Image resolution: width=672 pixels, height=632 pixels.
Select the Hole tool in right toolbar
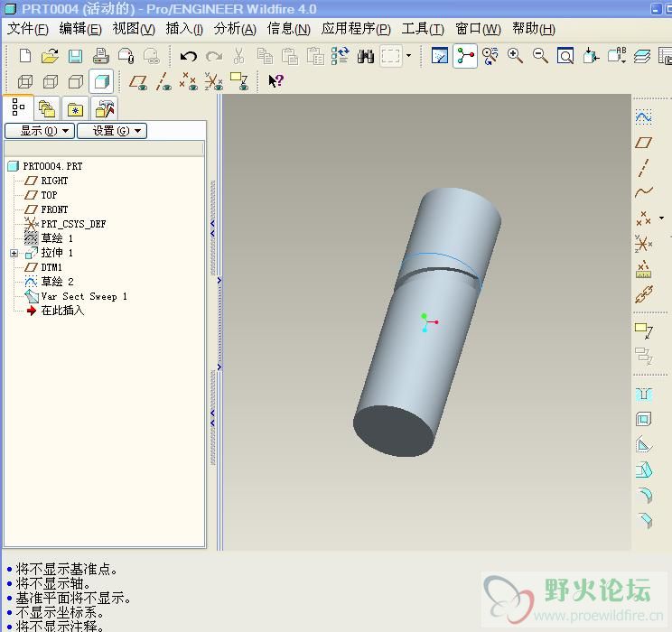(643, 394)
